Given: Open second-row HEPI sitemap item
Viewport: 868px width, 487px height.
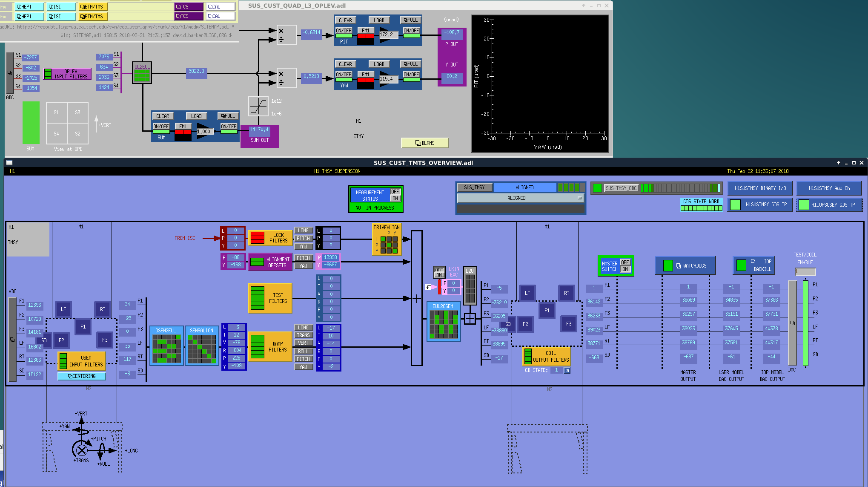Looking at the screenshot, I should point(29,16).
